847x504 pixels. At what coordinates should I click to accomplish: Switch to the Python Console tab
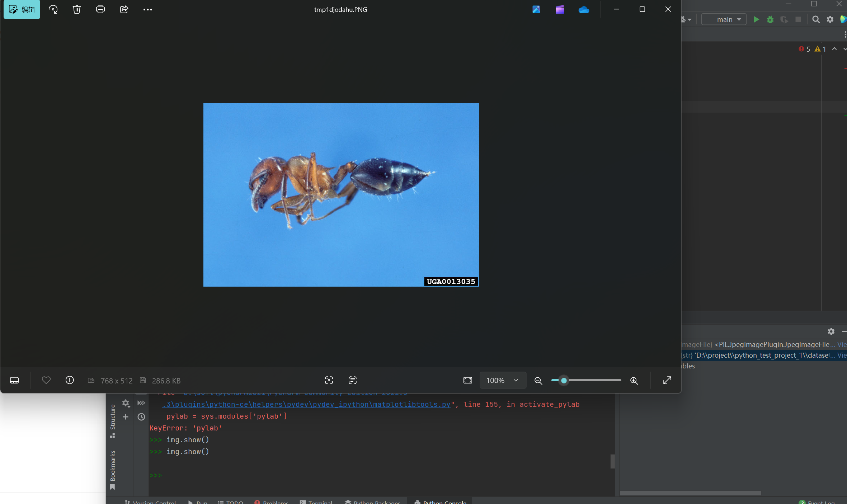pos(441,501)
